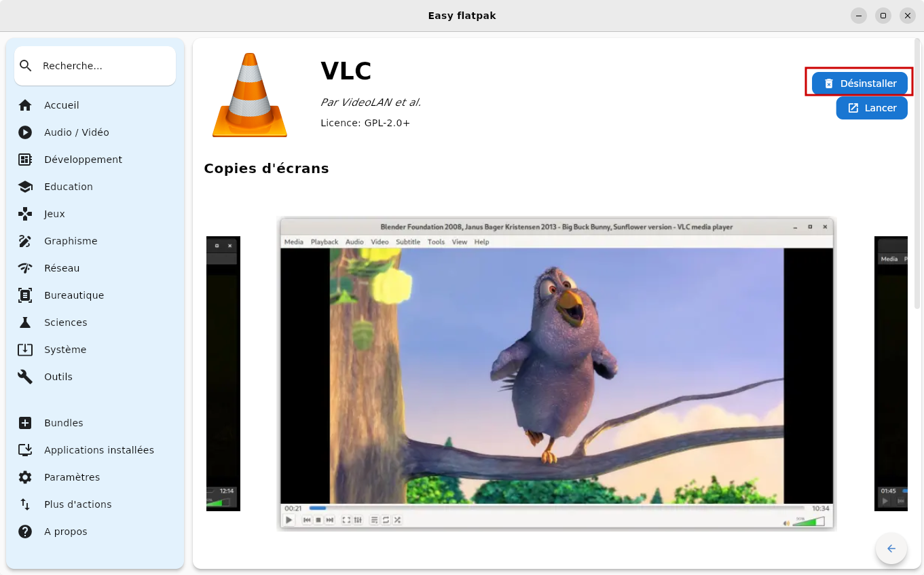Click the Désinstaller button for VLC
924x575 pixels.
(860, 84)
